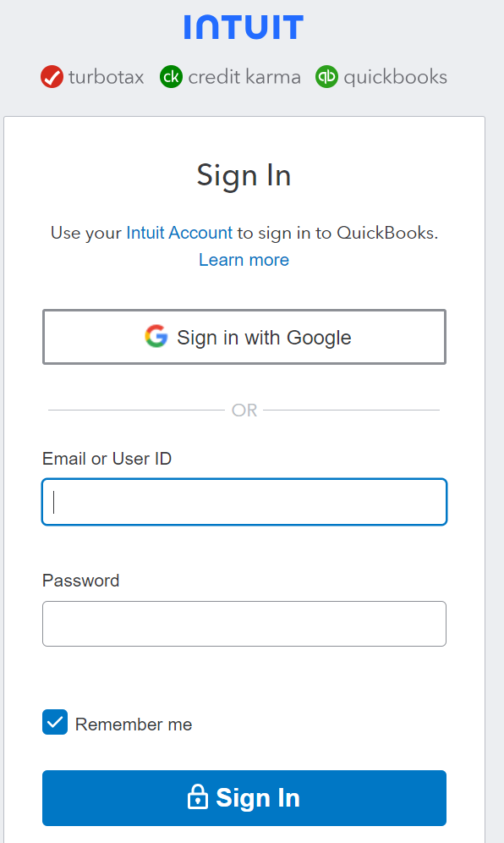Uncheck the Remember me checkbox
504x843 pixels.
55,722
